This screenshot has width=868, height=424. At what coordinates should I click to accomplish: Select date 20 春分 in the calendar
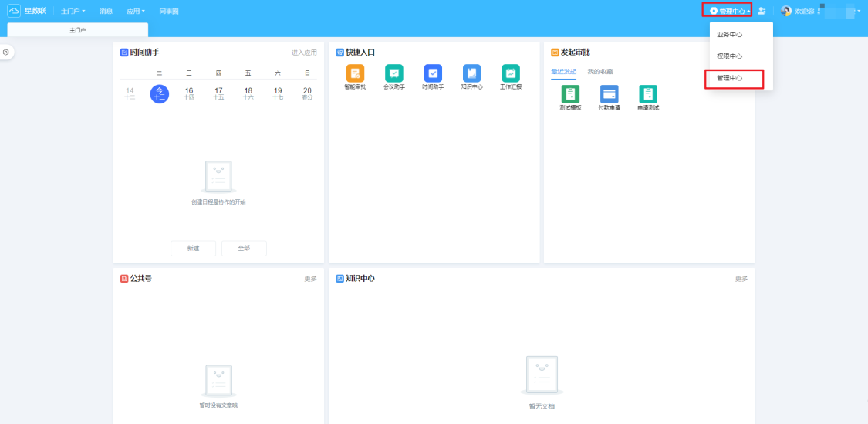tap(307, 93)
